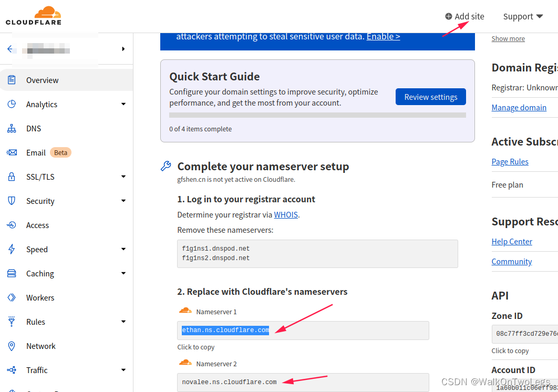Click the f1g1ns1.dnspod.net nameserver text
558x392 pixels.
point(215,249)
